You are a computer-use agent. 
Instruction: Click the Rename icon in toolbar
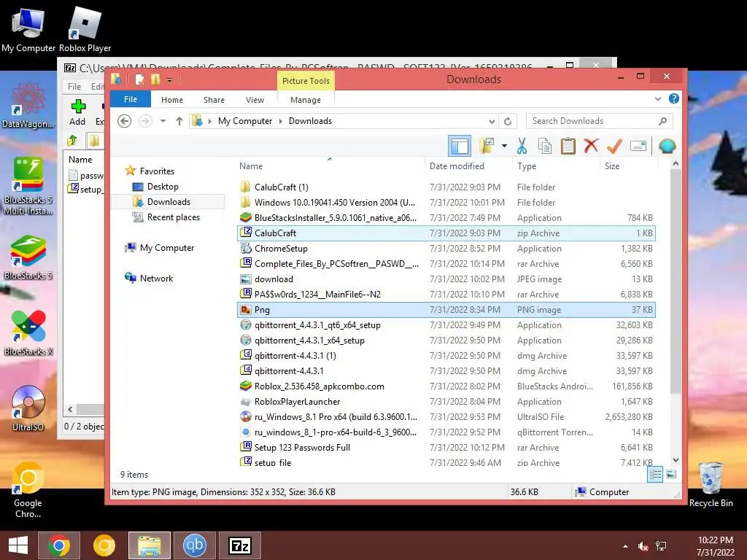[x=638, y=146]
